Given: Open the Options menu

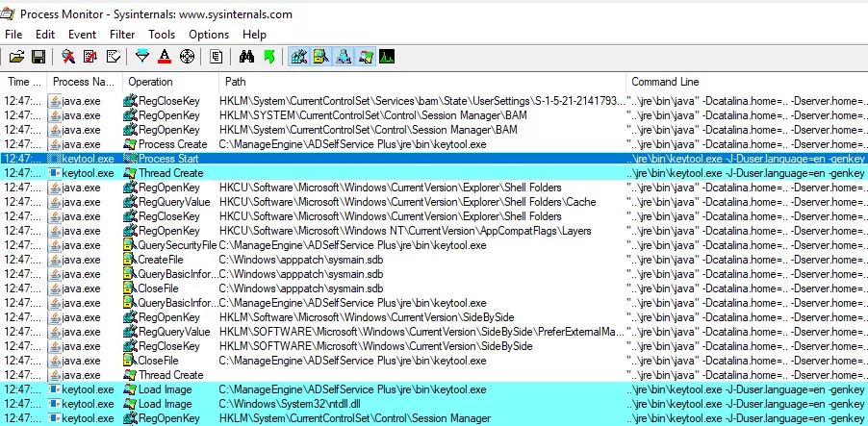Looking at the screenshot, I should coord(209,35).
